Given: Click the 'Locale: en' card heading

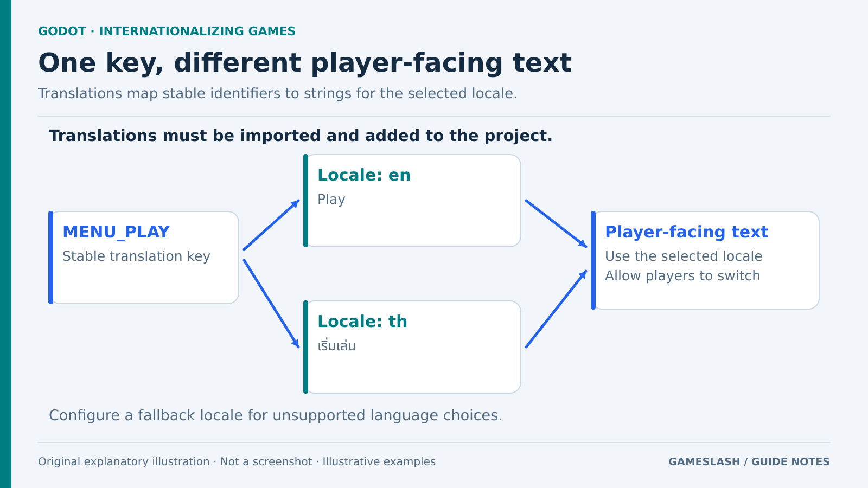Looking at the screenshot, I should (364, 175).
